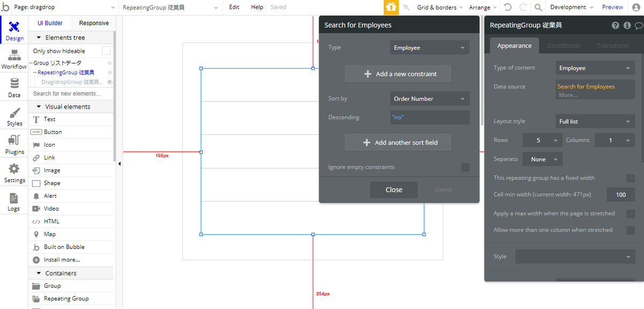
Task: Toggle repeating group fixed width checkbox
Action: 631,178
